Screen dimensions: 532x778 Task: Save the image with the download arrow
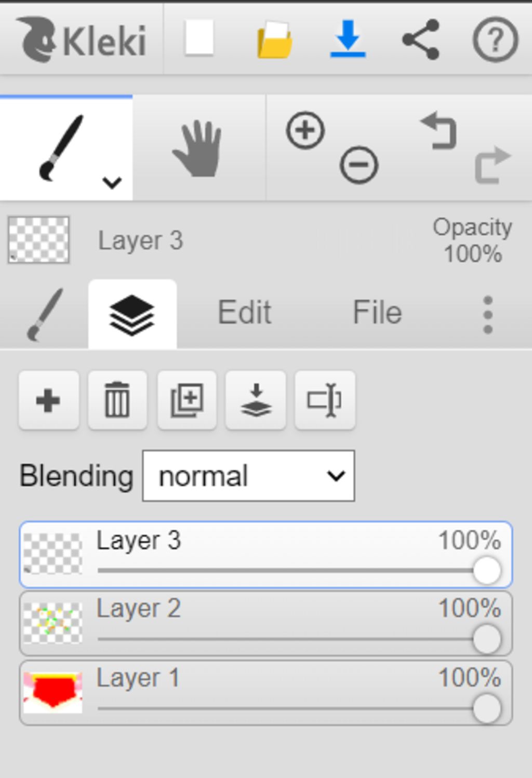[x=348, y=38]
